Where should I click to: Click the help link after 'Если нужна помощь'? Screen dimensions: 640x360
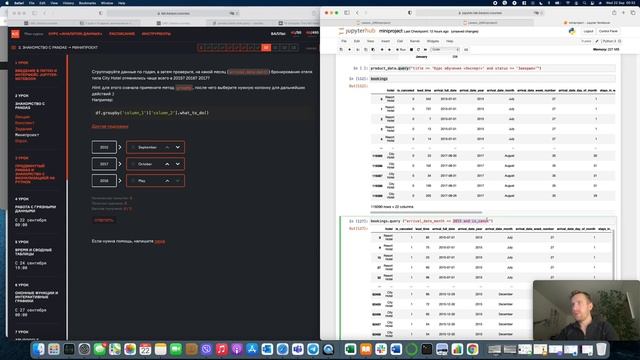click(x=160, y=241)
